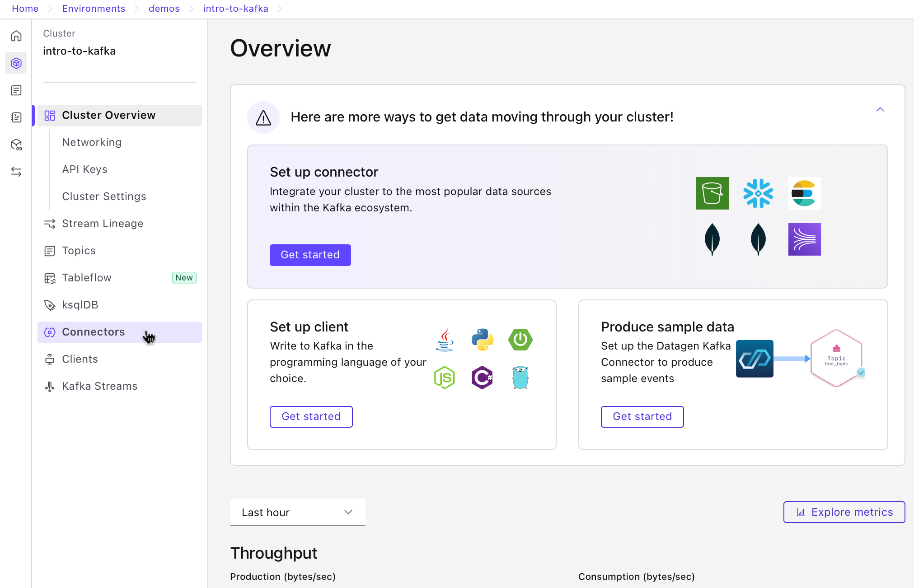
Task: Open Tableflow with the New badge
Action: pos(87,278)
